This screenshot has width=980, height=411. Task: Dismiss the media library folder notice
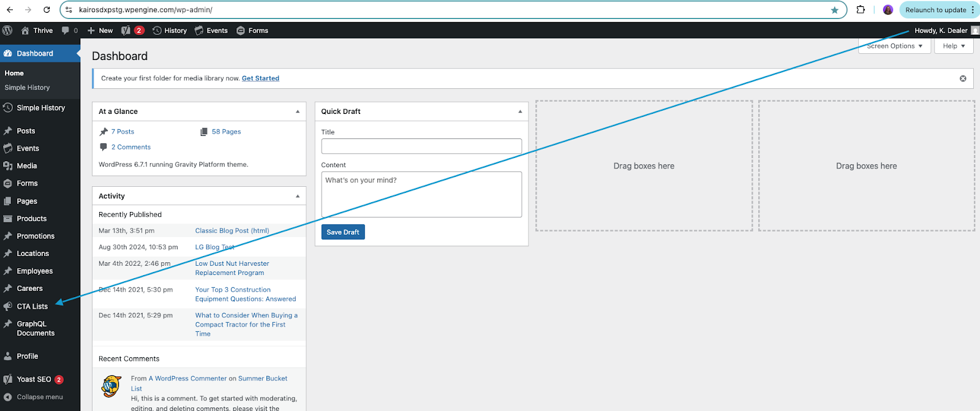[x=963, y=78]
